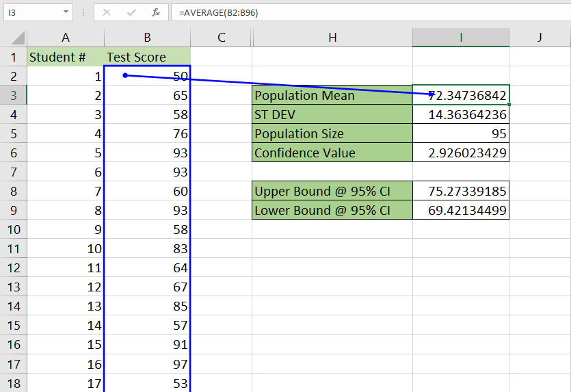Select cell with value 69.42134499
The image size is (571, 392).
click(461, 210)
